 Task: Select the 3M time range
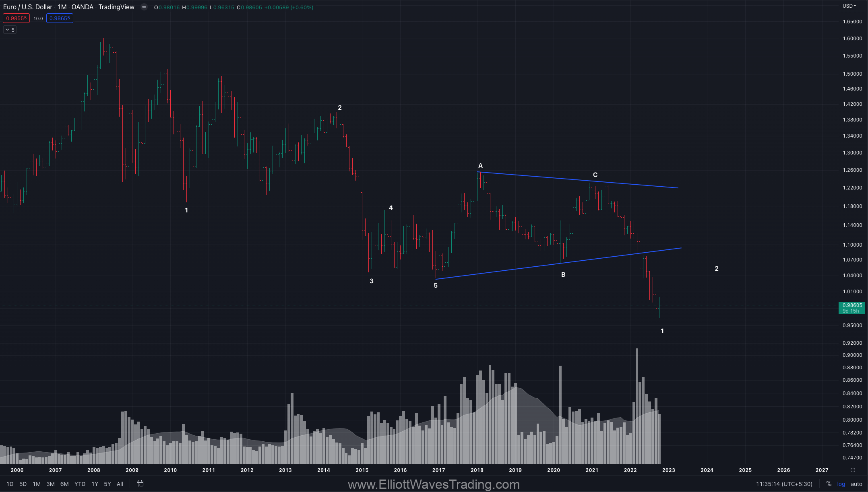[x=50, y=484]
